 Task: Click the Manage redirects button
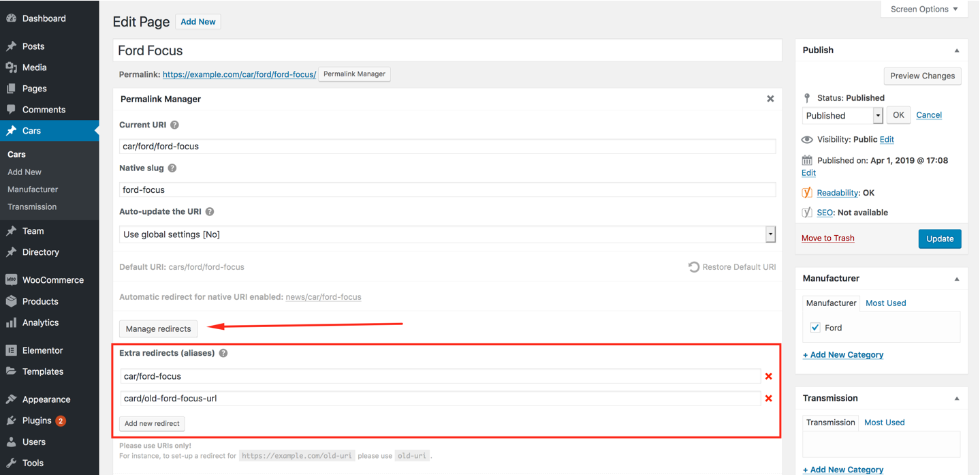tap(159, 328)
